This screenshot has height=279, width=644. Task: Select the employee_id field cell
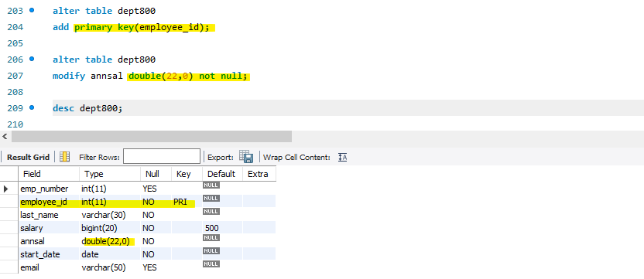(x=49, y=202)
